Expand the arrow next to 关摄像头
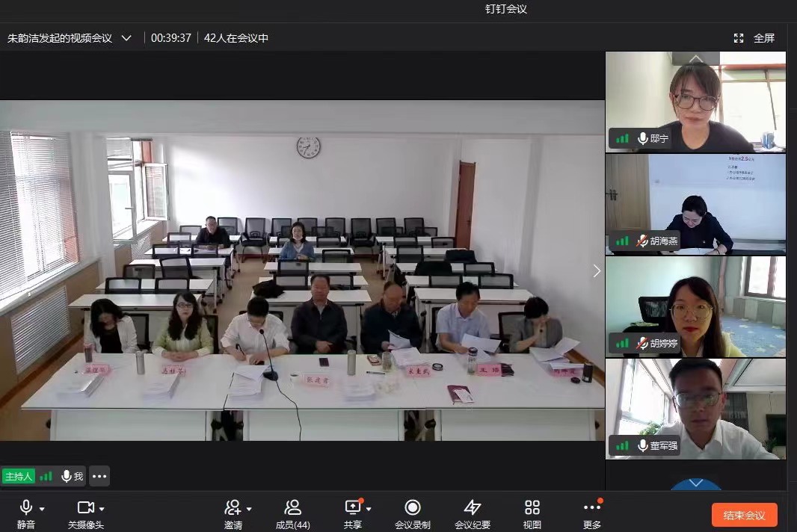Viewport: 797px width, 532px height. [102, 509]
